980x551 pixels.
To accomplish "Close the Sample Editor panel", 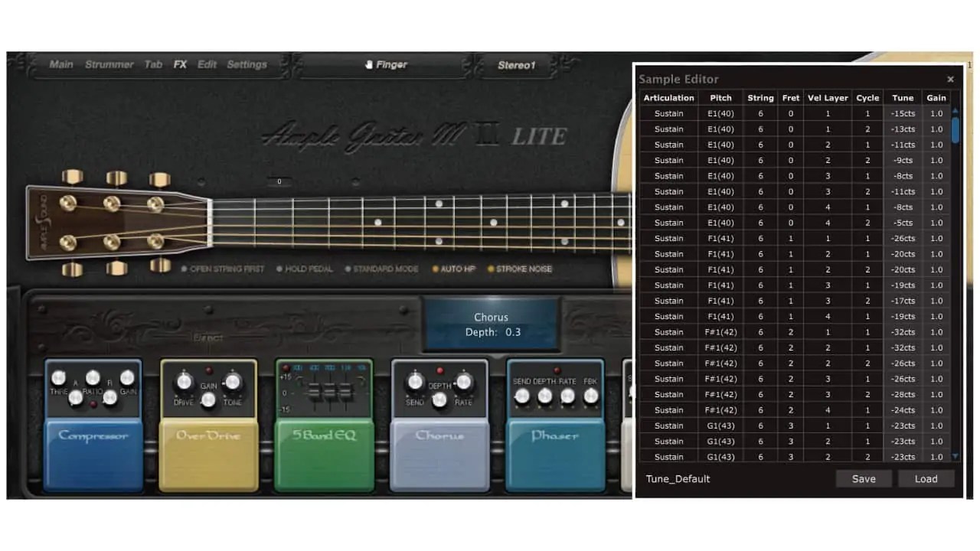I will coord(950,79).
